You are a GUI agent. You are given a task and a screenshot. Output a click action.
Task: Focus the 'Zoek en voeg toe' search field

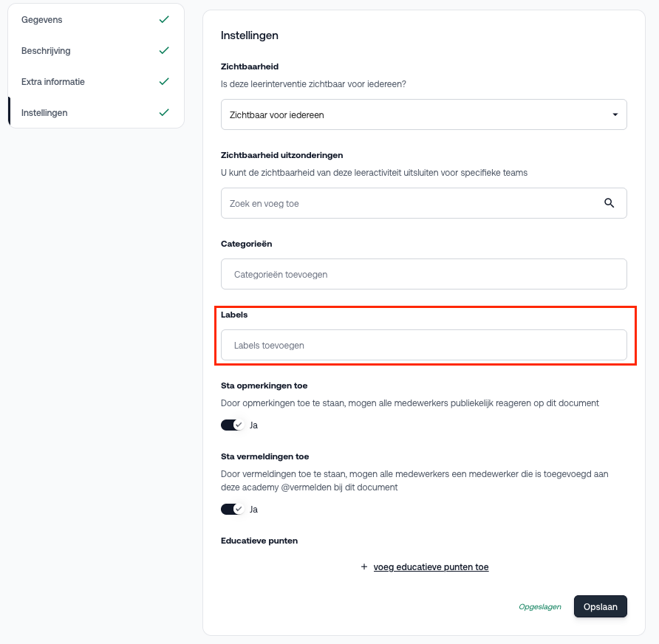point(410,203)
